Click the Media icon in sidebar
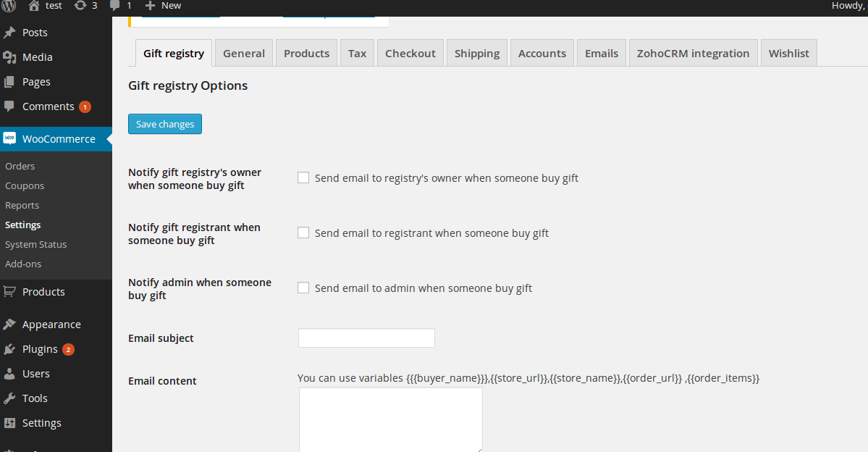 pyautogui.click(x=9, y=57)
